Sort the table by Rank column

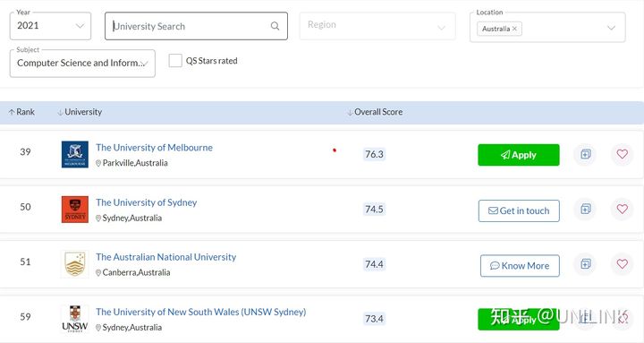[x=21, y=112]
